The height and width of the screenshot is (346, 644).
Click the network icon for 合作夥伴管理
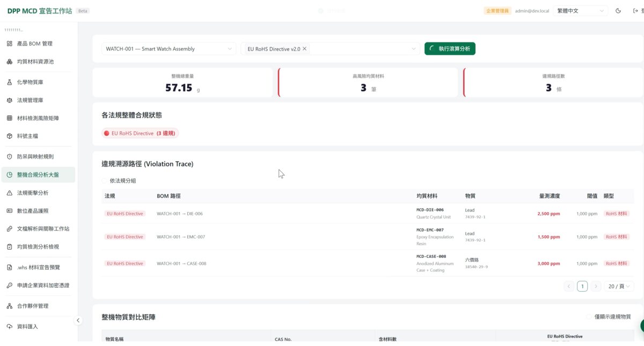[x=10, y=306]
